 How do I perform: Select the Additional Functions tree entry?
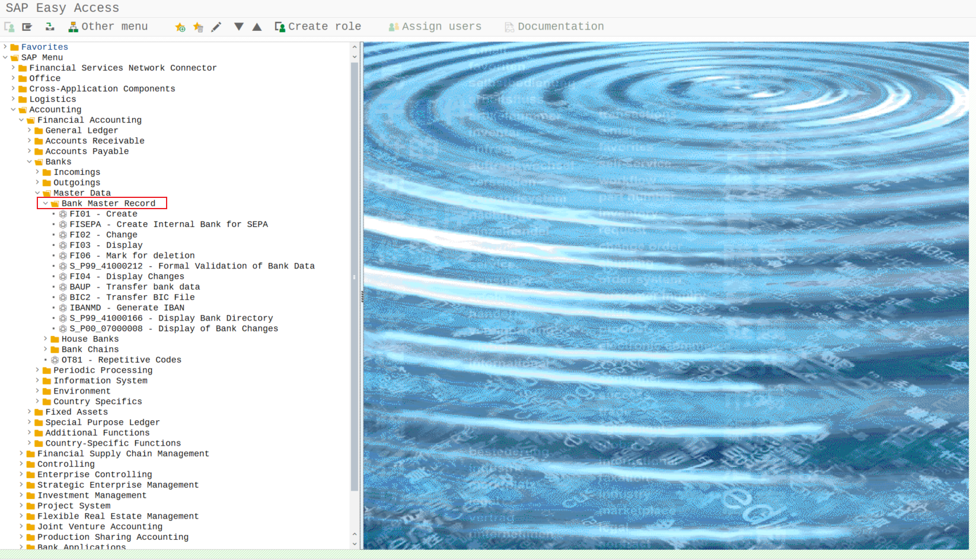[98, 433]
